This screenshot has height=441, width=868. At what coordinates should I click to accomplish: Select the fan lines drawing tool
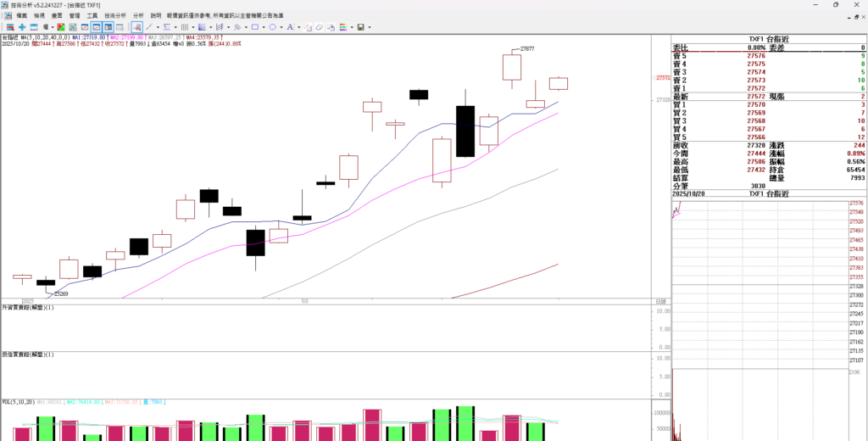click(x=202, y=27)
